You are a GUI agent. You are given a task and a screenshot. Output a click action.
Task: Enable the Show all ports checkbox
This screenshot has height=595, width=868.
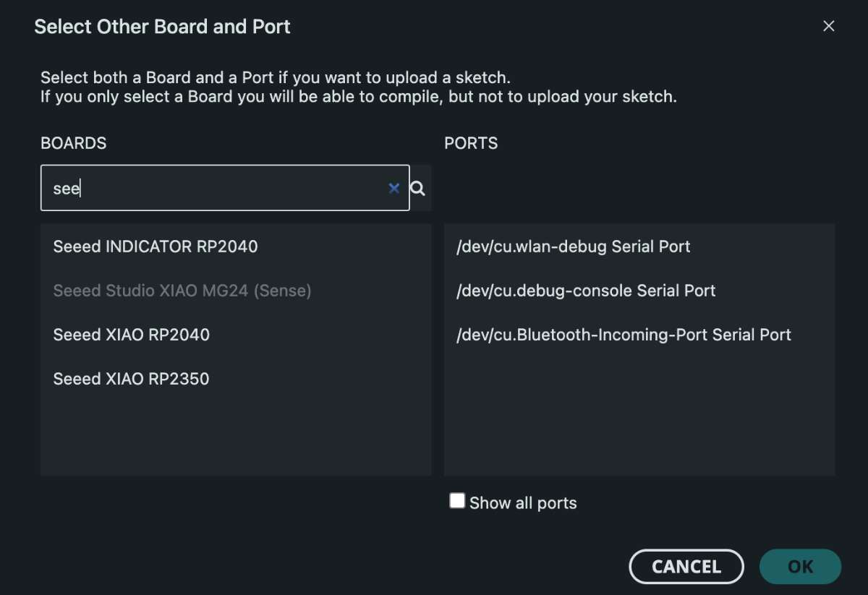(457, 501)
